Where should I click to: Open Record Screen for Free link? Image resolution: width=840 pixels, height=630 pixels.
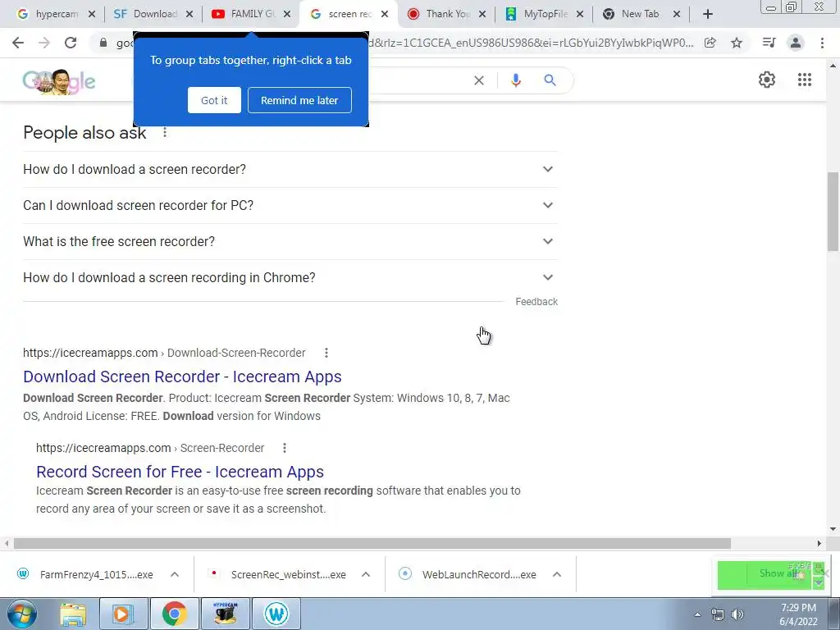180,472
